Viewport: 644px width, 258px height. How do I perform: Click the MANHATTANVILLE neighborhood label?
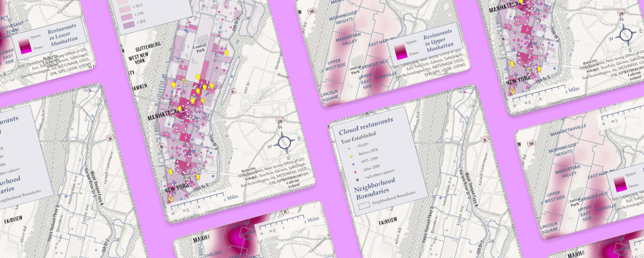pos(568,130)
